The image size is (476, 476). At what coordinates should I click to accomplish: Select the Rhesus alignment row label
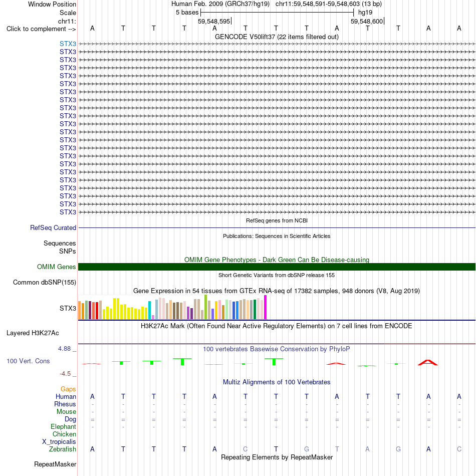[65, 404]
